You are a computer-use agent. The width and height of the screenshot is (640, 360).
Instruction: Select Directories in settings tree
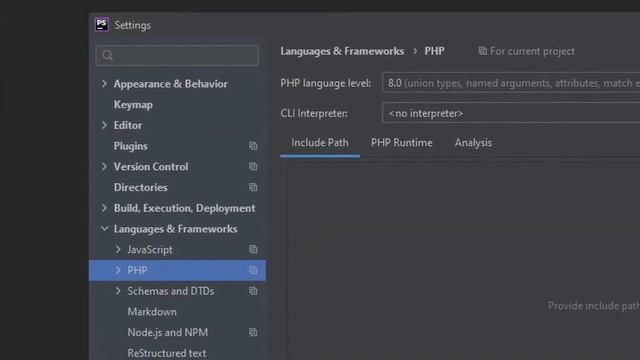pyautogui.click(x=140, y=187)
